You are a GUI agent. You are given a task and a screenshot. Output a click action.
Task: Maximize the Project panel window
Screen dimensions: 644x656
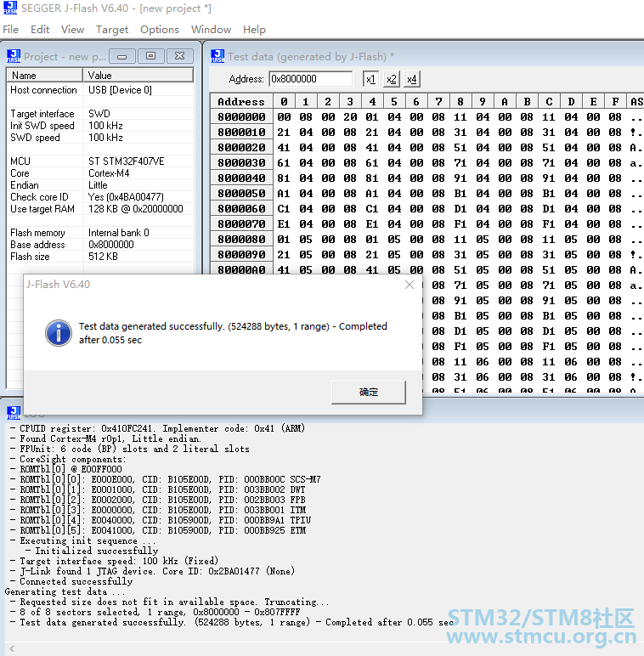coord(150,56)
